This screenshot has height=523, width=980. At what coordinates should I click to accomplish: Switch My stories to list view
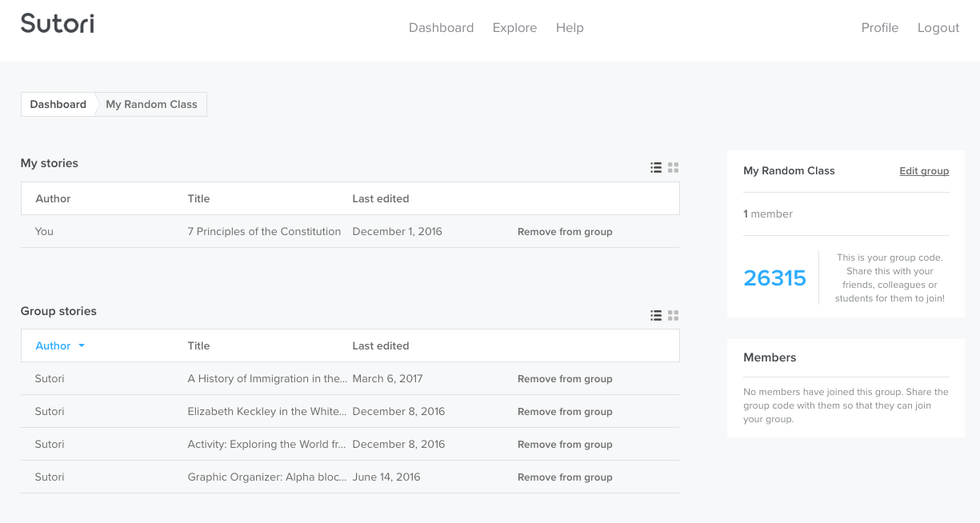[656, 167]
